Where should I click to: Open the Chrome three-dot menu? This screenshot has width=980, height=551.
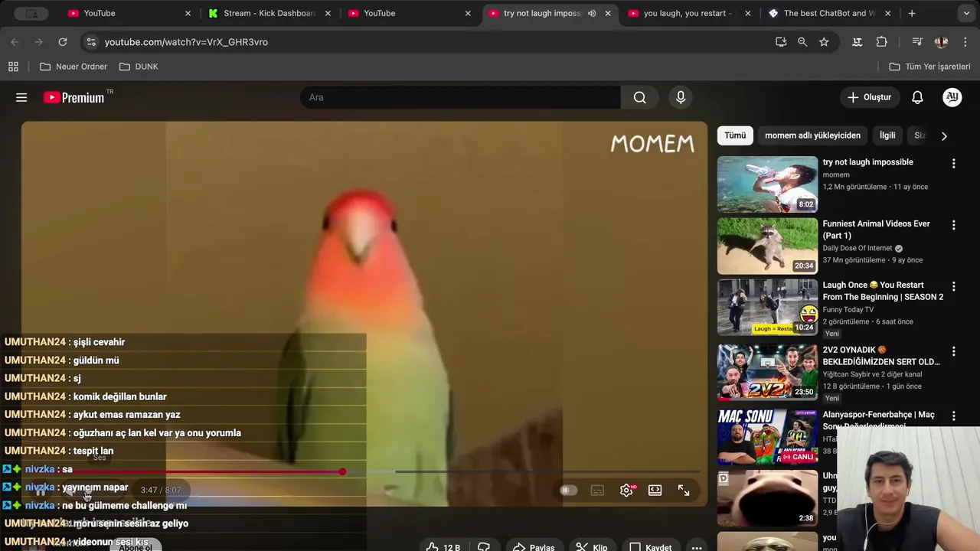coord(965,42)
